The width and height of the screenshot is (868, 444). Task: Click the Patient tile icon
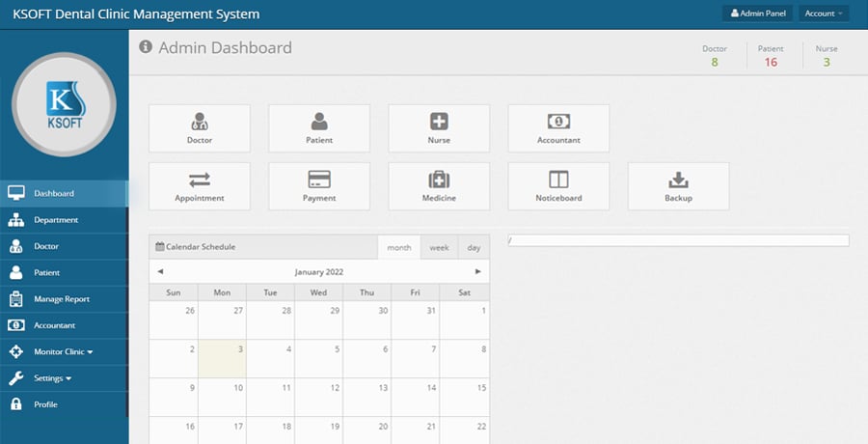[319, 122]
